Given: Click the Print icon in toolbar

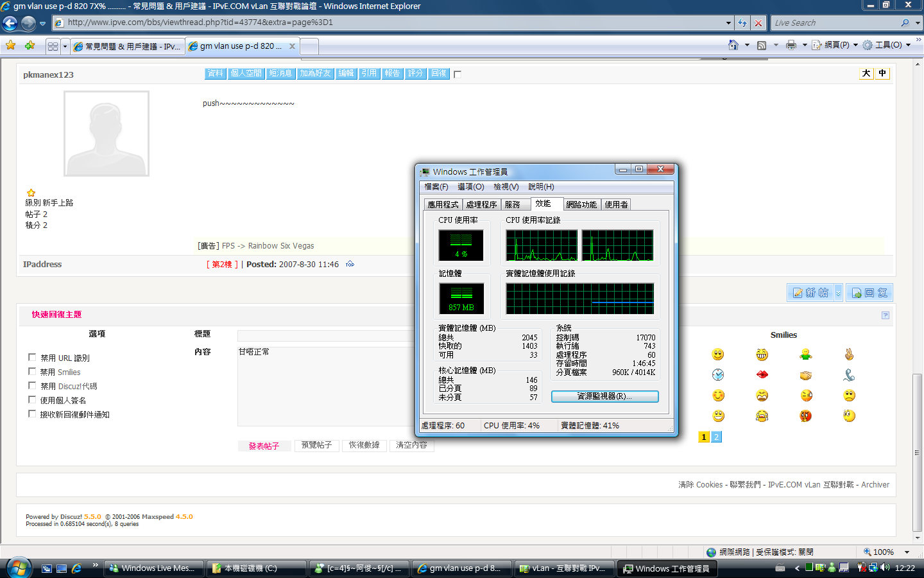Looking at the screenshot, I should pos(791,45).
